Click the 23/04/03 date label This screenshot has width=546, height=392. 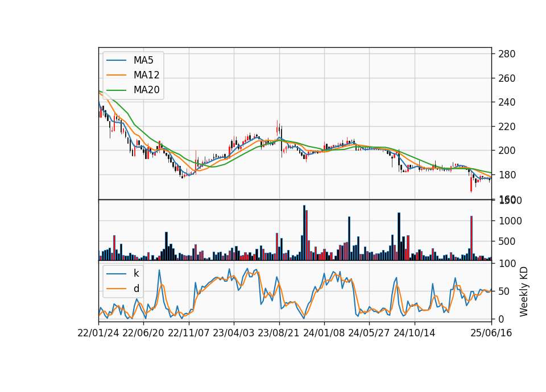[234, 333]
